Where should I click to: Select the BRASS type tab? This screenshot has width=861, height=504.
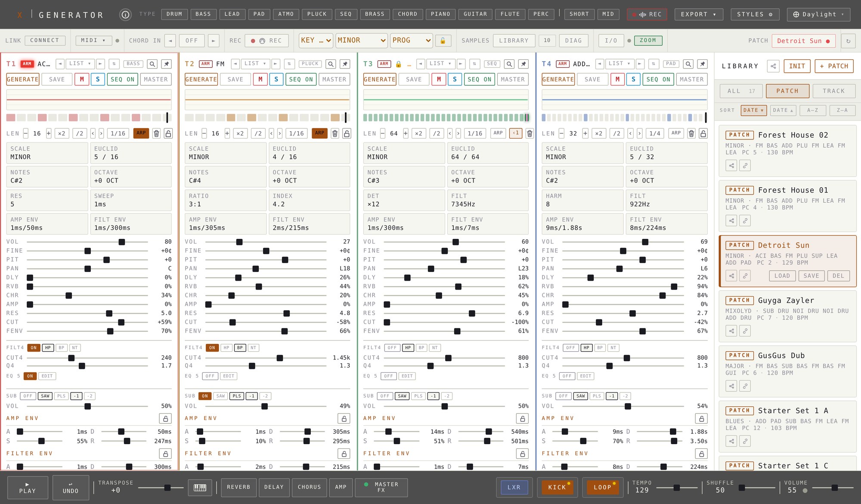(375, 14)
